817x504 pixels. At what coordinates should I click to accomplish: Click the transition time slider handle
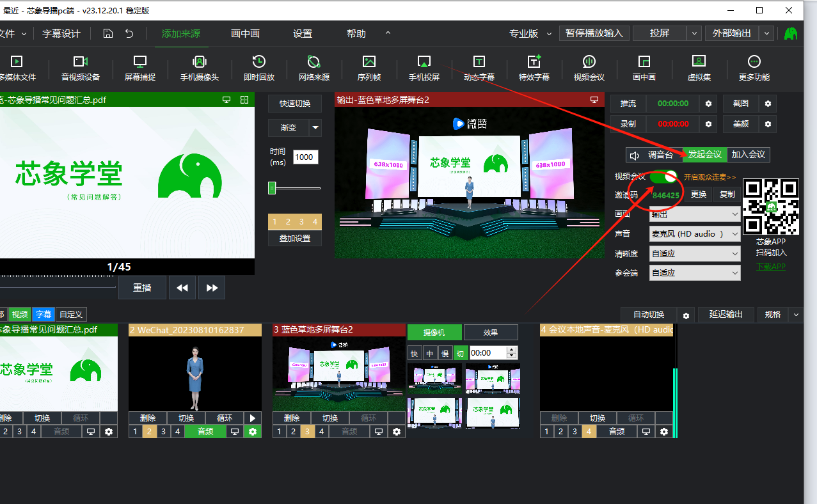point(272,188)
